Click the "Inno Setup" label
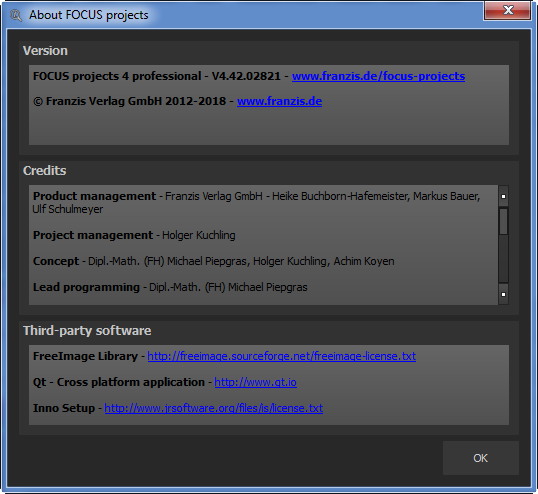 coord(64,408)
